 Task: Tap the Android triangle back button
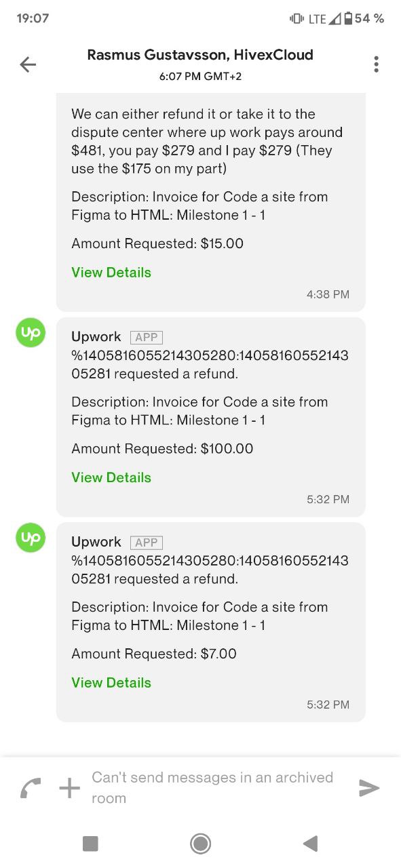310,844
